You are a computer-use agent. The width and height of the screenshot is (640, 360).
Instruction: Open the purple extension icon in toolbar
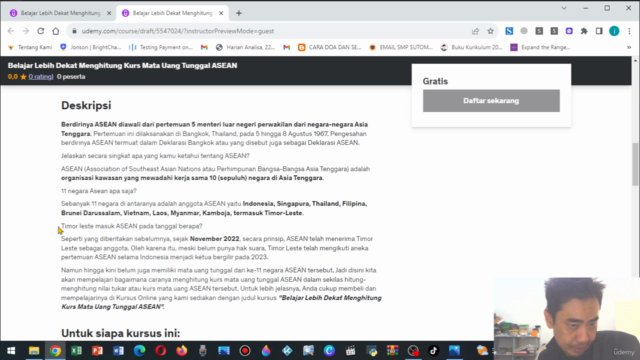pos(569,31)
